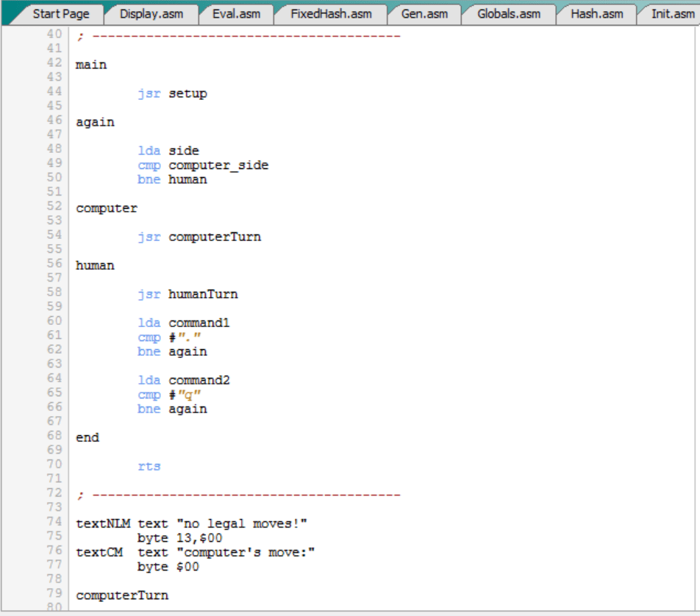The height and width of the screenshot is (616, 700).
Task: Place cursor on computer_side operand
Action: point(218,165)
